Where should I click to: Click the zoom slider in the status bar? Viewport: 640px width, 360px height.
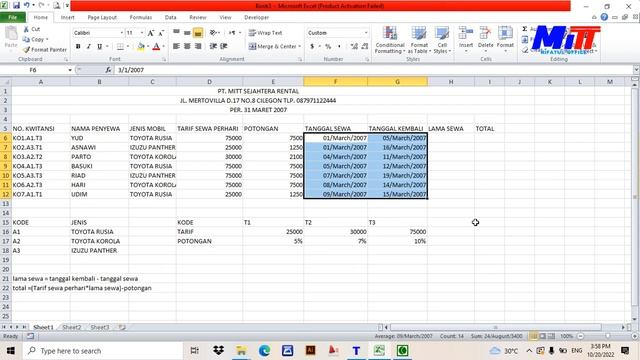coord(607,336)
